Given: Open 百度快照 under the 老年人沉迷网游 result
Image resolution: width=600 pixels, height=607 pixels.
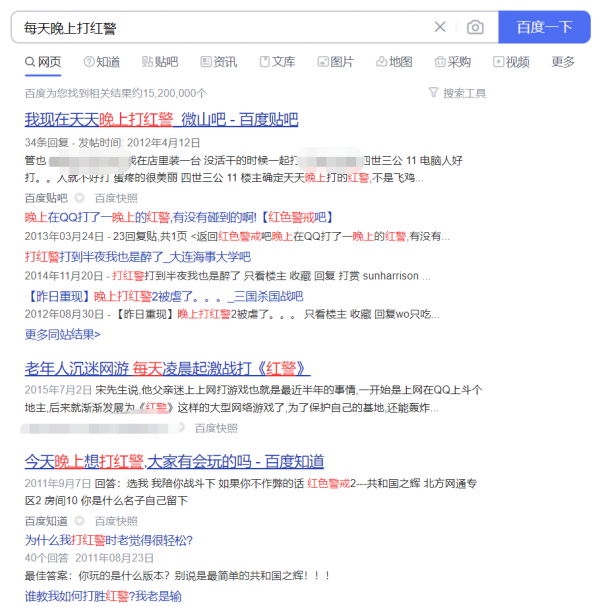Looking at the screenshot, I should (216, 428).
